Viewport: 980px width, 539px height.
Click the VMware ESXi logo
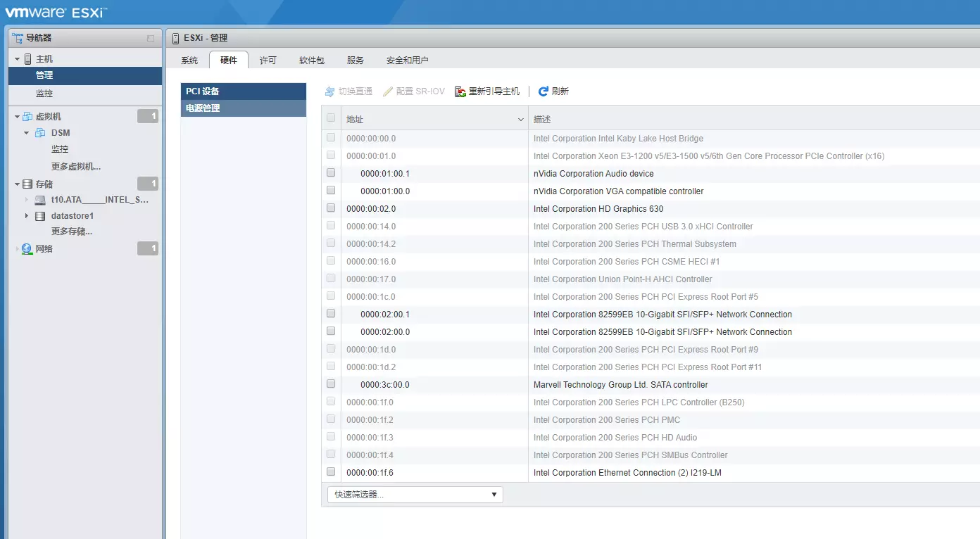tap(56, 11)
